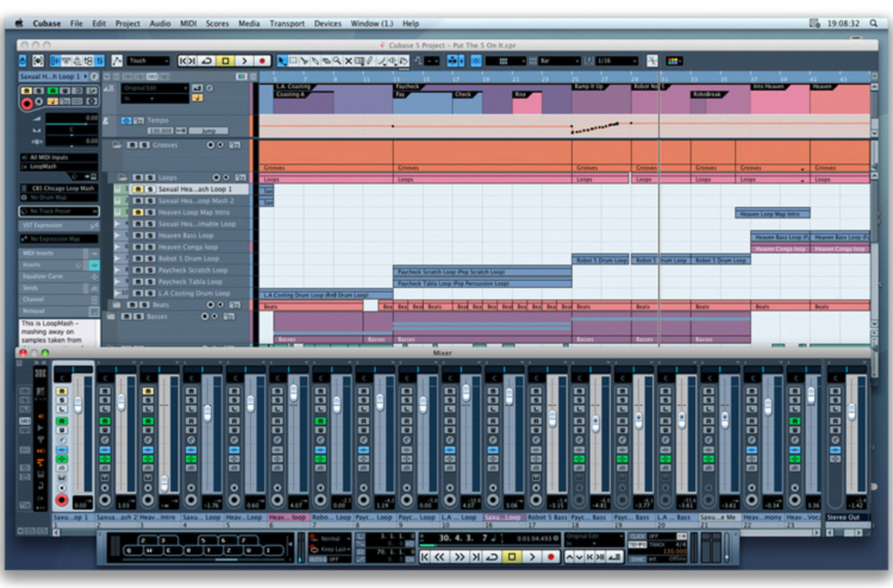Open the Bar grid type dropdown

[560, 61]
